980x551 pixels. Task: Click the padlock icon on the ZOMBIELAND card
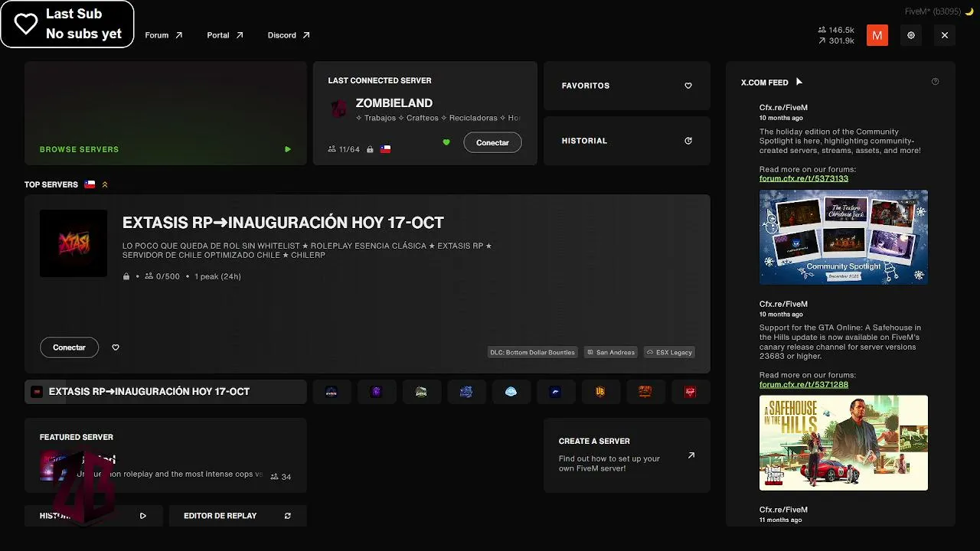pos(370,149)
